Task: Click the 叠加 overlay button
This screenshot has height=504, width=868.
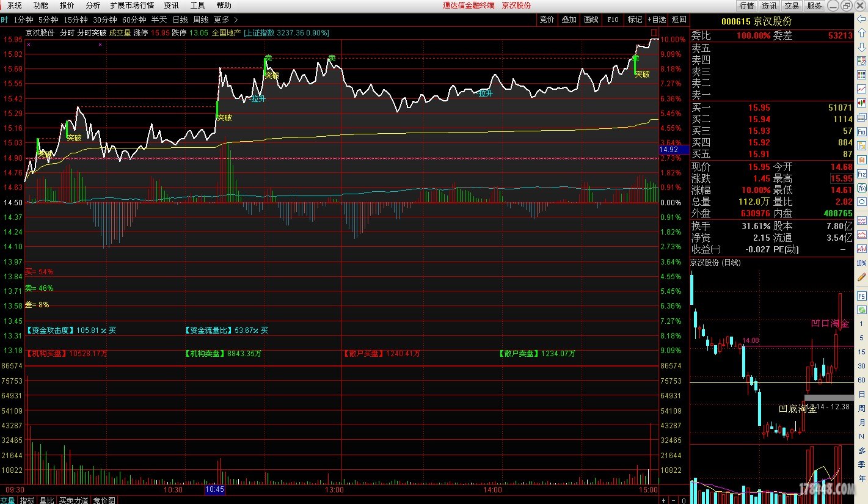Action: tap(569, 20)
